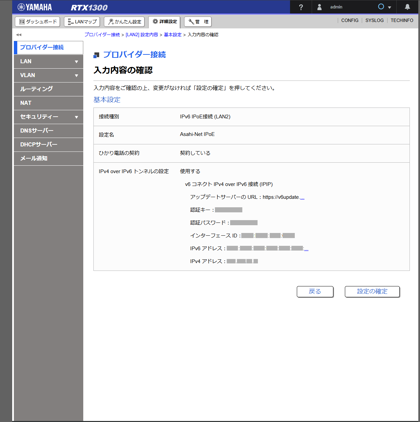Click the 使用する tunnel setting value
Screen dimensions: 420x422
pyautogui.click(x=190, y=171)
